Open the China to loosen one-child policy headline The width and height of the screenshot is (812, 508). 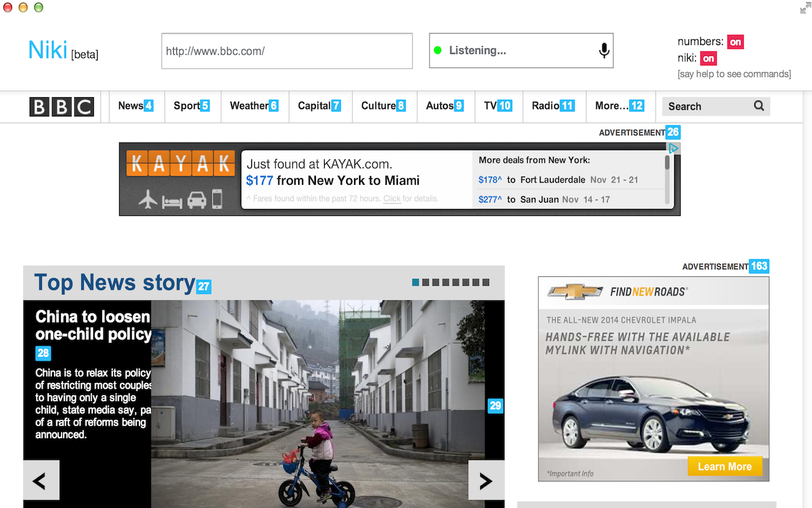tap(93, 325)
